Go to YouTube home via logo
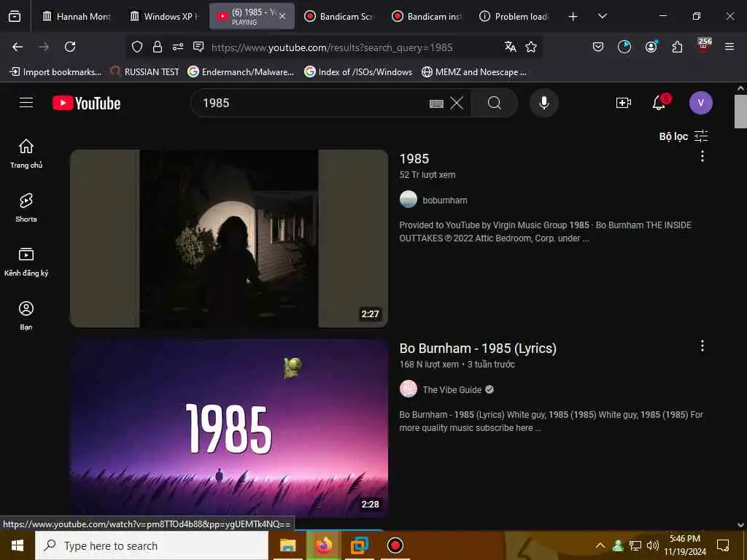747x560 pixels. (x=86, y=103)
